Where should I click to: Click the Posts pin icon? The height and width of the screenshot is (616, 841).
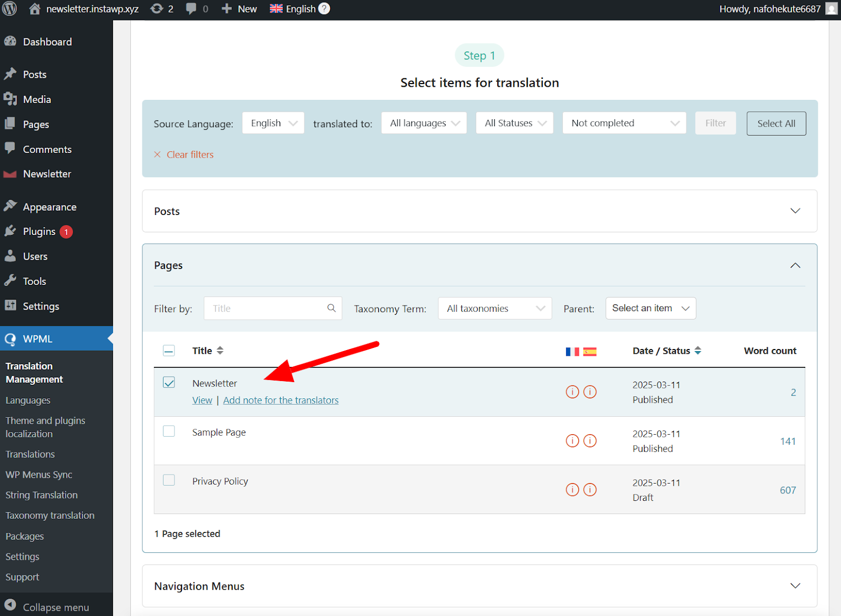pyautogui.click(x=10, y=74)
